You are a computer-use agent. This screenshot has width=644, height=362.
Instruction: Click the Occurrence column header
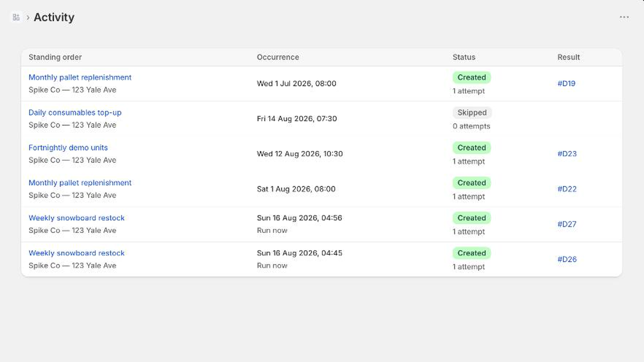(x=278, y=57)
